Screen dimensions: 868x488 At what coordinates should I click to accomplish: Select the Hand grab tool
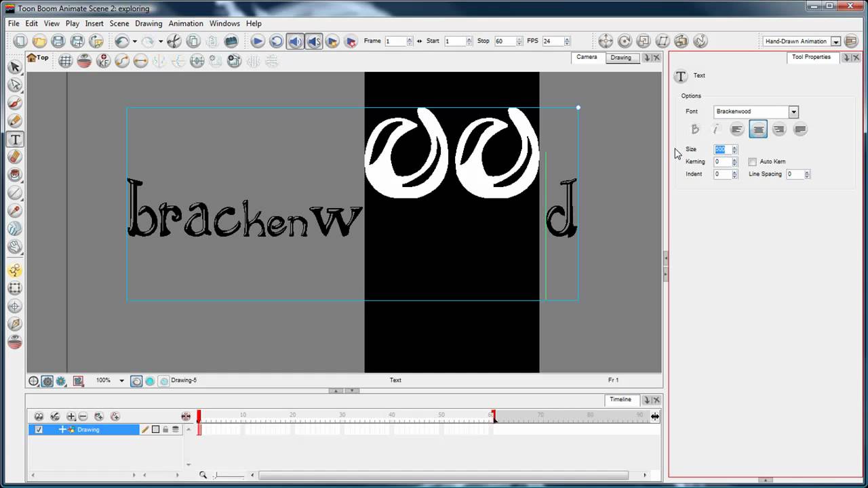pyautogui.click(x=15, y=247)
